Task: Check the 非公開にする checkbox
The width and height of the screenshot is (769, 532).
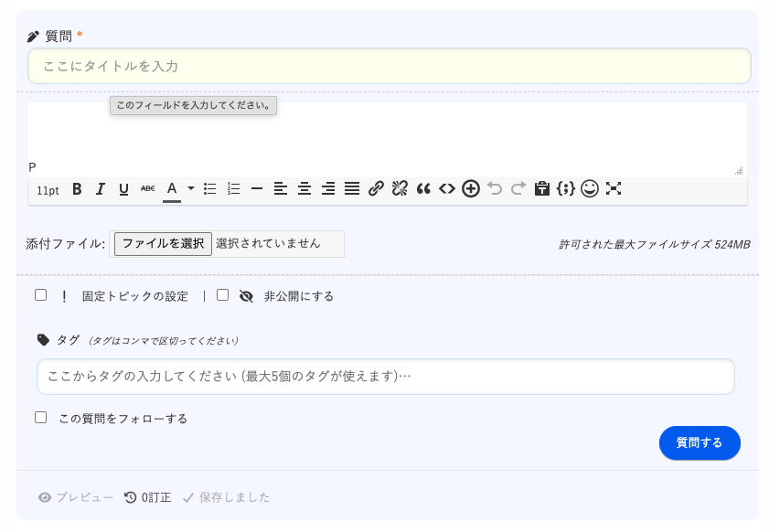Action: (x=223, y=295)
